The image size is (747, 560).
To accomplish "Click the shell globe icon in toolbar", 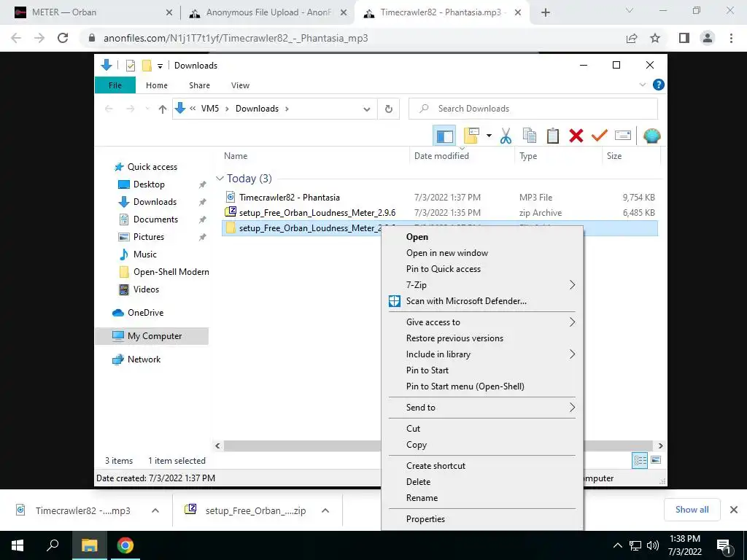I will pos(651,136).
